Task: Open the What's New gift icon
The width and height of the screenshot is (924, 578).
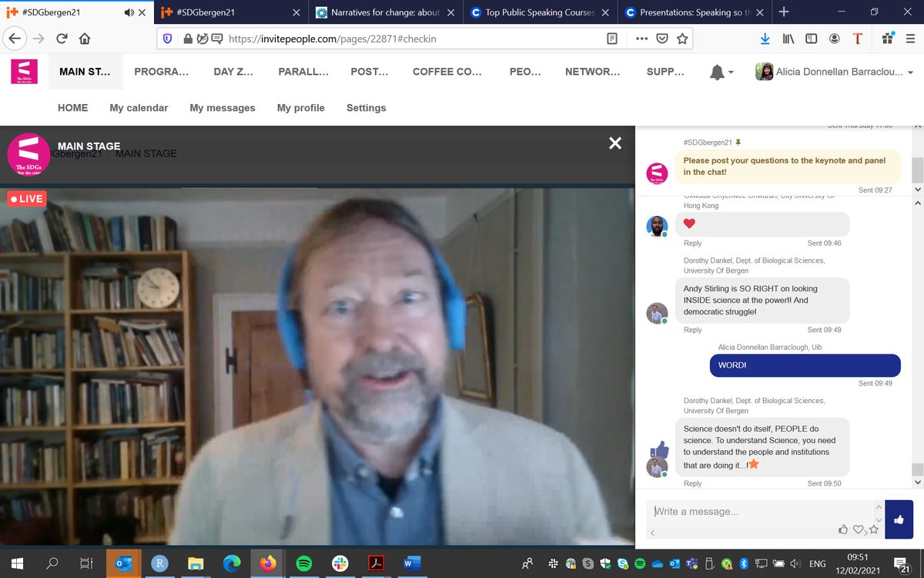Action: pos(888,38)
